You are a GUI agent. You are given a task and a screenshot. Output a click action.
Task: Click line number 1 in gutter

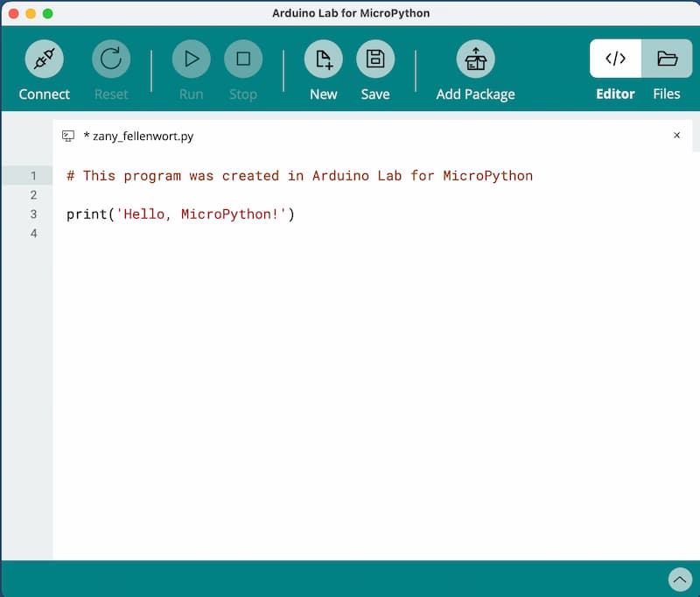[x=33, y=176]
